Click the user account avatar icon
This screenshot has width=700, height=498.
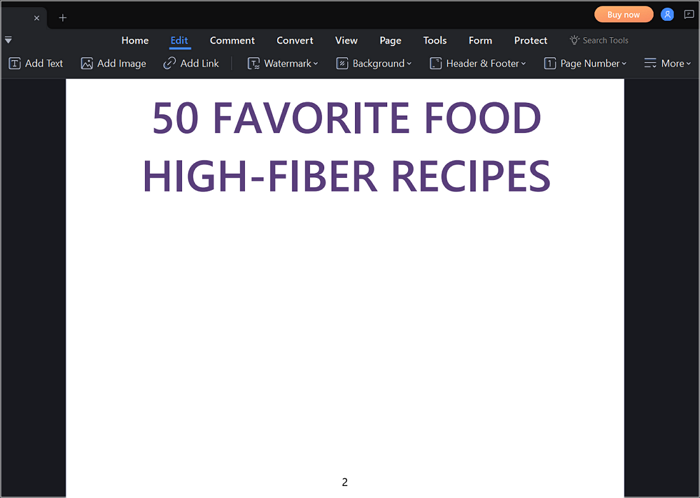click(x=667, y=15)
